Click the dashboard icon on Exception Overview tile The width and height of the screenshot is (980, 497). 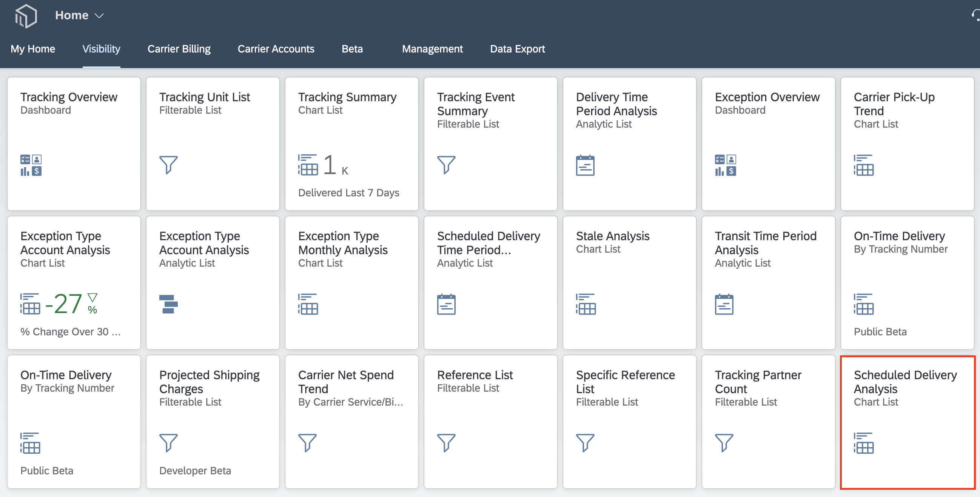coord(726,165)
